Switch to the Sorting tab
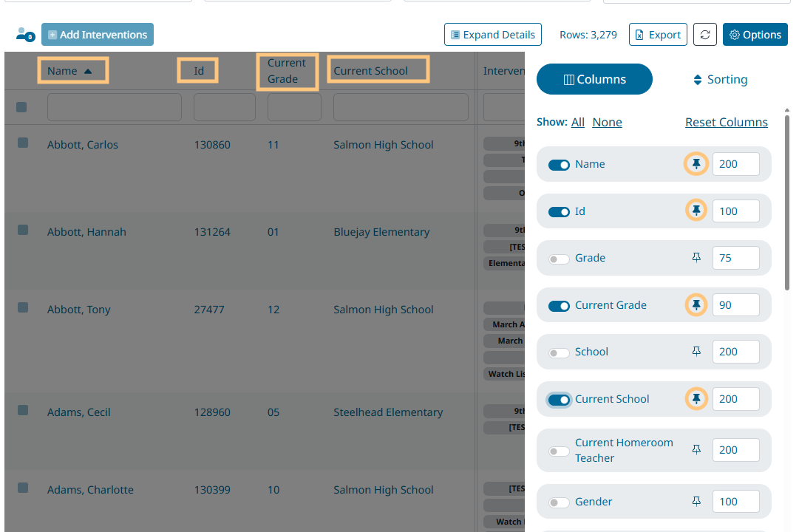Viewport: 799px width, 532px height. pos(719,80)
